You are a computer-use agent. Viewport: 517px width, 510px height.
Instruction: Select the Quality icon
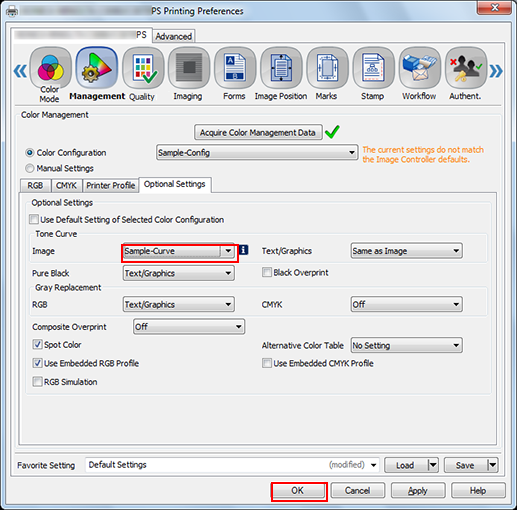(x=143, y=69)
